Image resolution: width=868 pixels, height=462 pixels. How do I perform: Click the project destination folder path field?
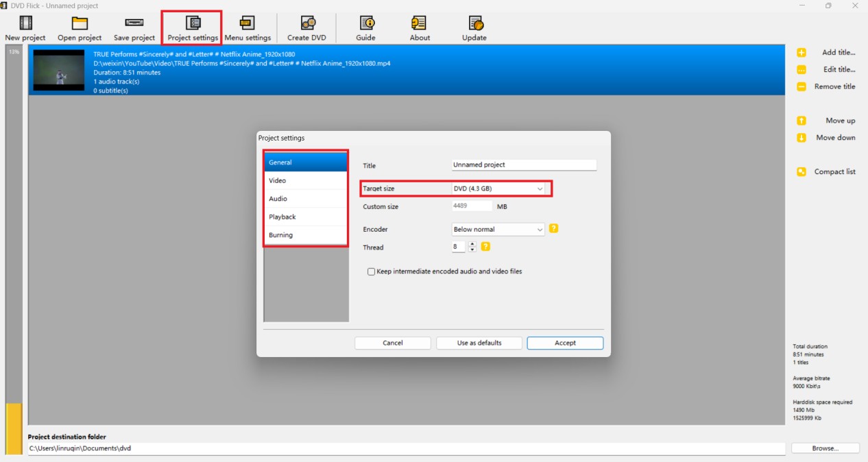point(406,448)
